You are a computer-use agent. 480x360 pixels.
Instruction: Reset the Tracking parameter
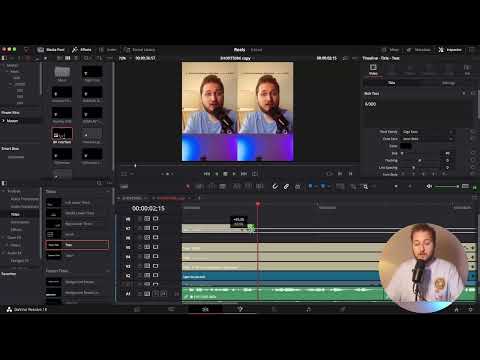(x=472, y=160)
